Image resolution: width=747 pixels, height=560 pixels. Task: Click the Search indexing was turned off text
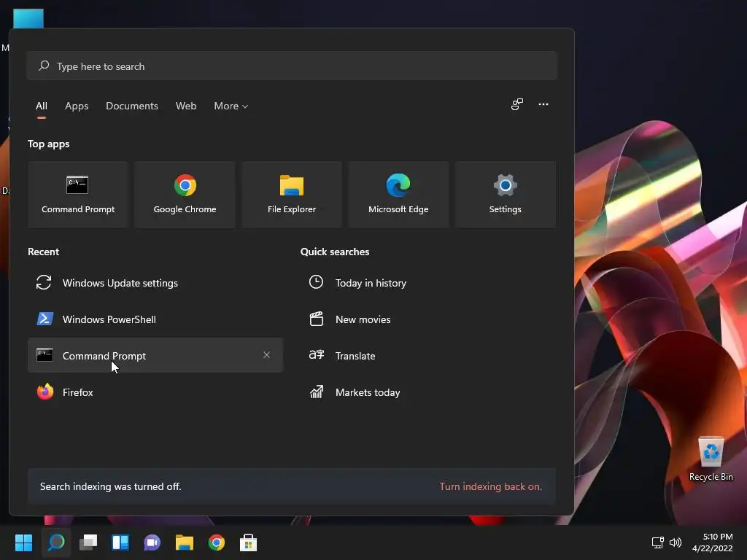point(111,486)
